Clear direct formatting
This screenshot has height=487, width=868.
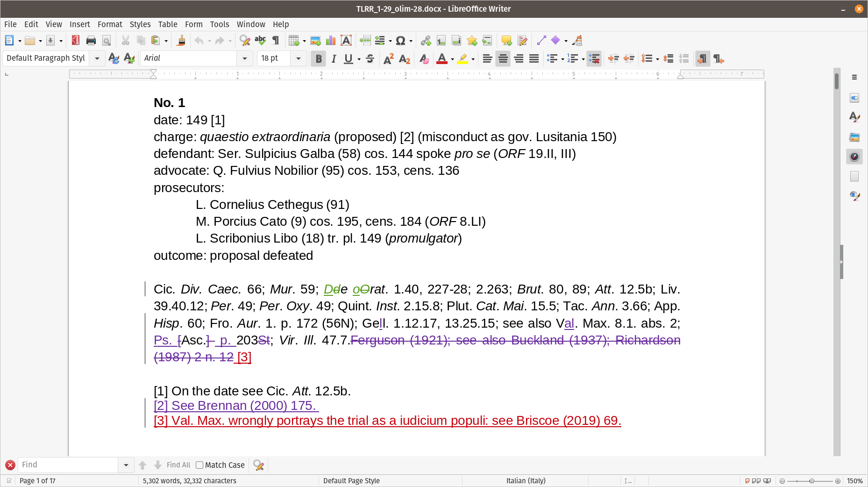[x=424, y=58]
